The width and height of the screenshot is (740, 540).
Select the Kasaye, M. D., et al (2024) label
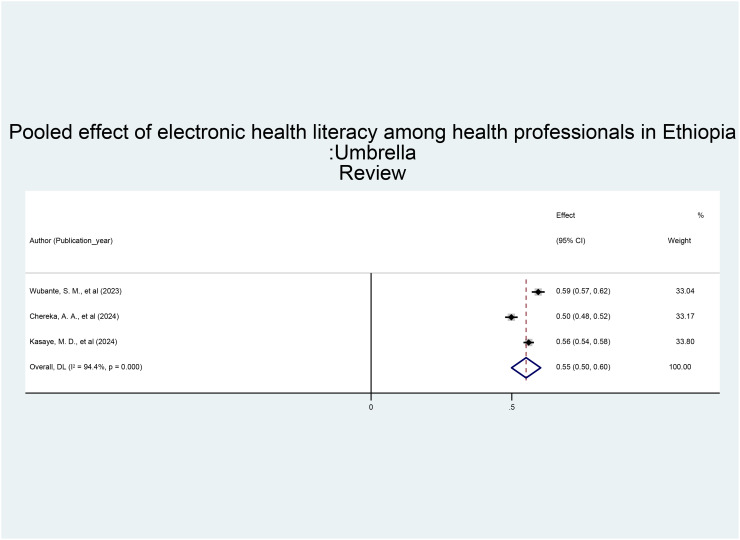point(73,342)
